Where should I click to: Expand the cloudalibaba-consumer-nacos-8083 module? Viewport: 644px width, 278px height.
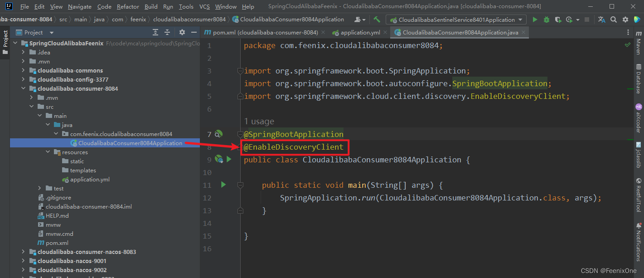pos(24,252)
